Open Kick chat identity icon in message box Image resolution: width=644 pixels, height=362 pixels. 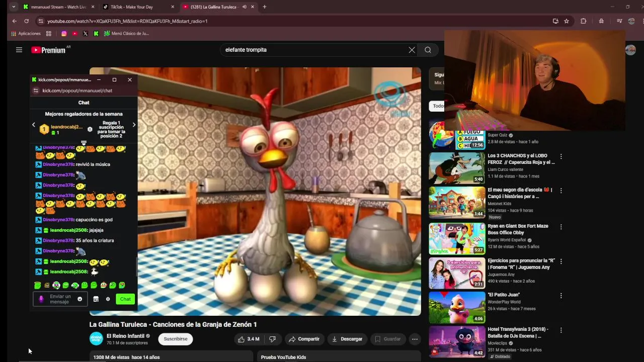click(x=41, y=299)
